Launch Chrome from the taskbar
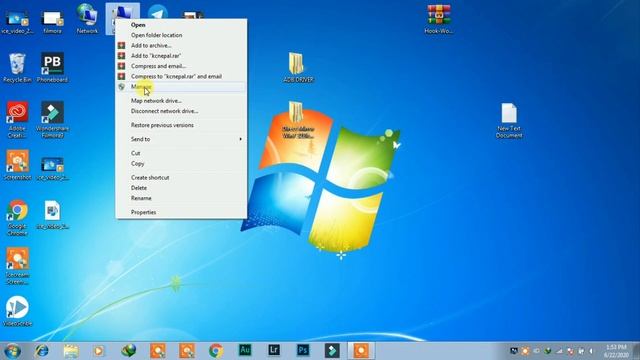This screenshot has height=360, width=640. [216, 351]
